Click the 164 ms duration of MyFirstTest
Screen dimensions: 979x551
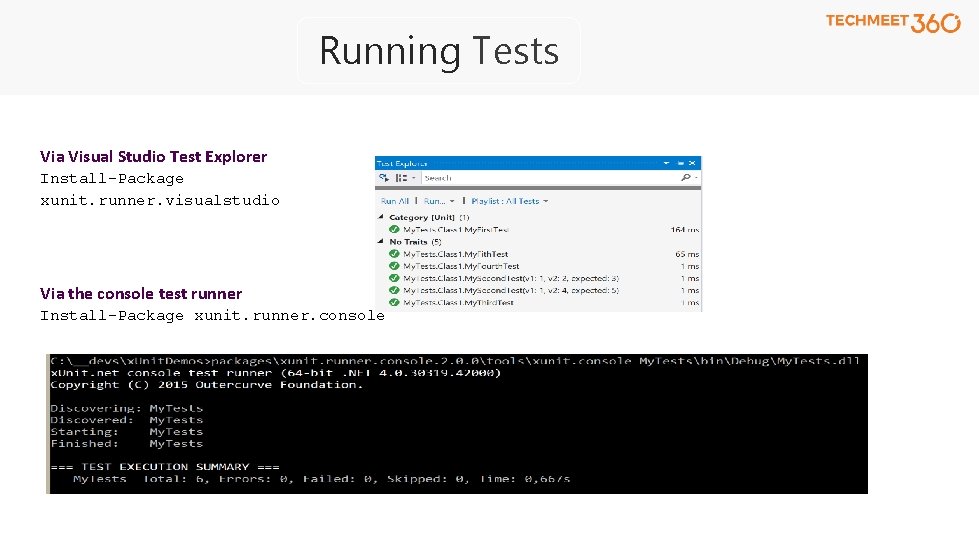(684, 230)
